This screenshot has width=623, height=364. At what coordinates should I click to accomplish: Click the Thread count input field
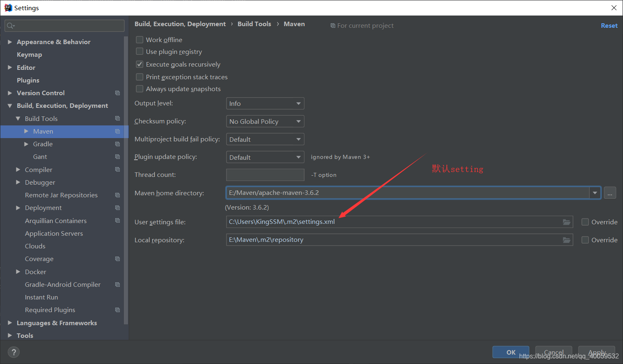pyautogui.click(x=265, y=175)
